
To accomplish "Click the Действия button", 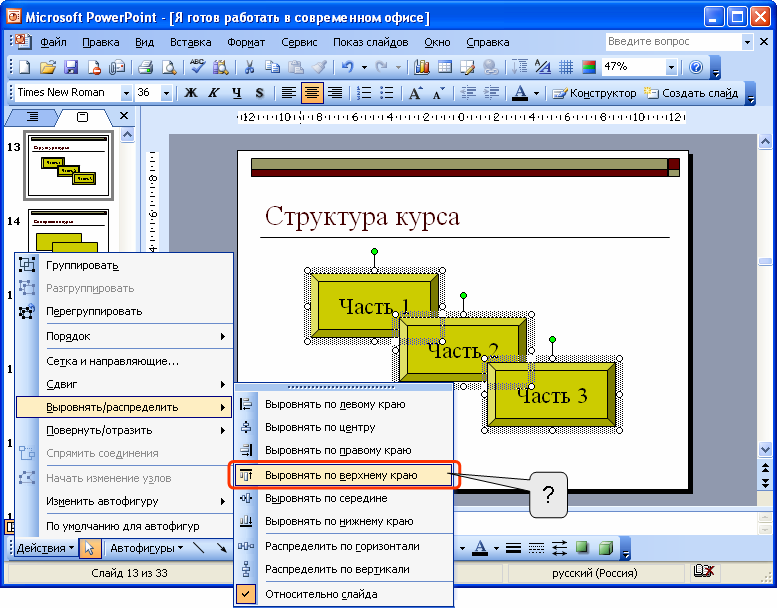I will [45, 548].
